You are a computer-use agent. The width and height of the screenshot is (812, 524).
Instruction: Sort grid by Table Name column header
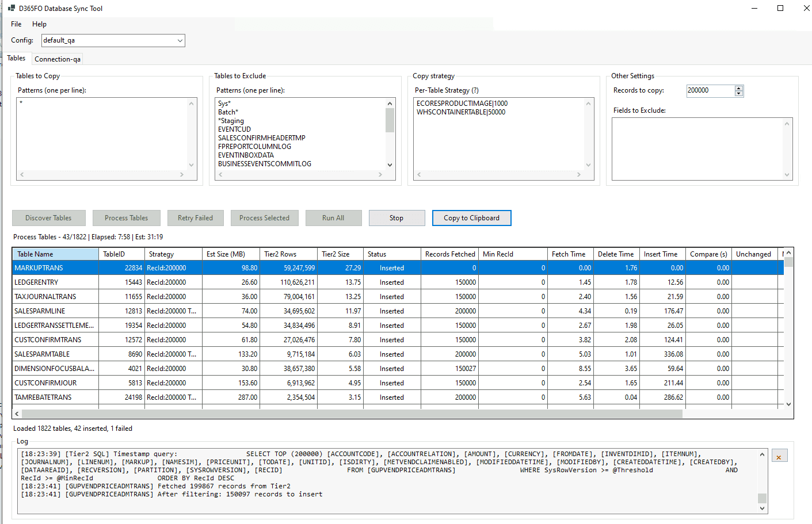pos(55,254)
